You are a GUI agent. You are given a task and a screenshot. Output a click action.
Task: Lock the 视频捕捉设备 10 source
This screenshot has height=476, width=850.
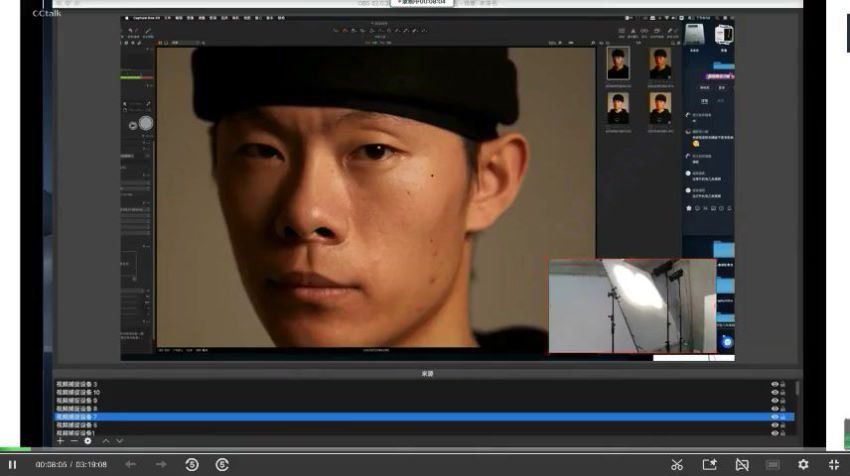tap(782, 393)
